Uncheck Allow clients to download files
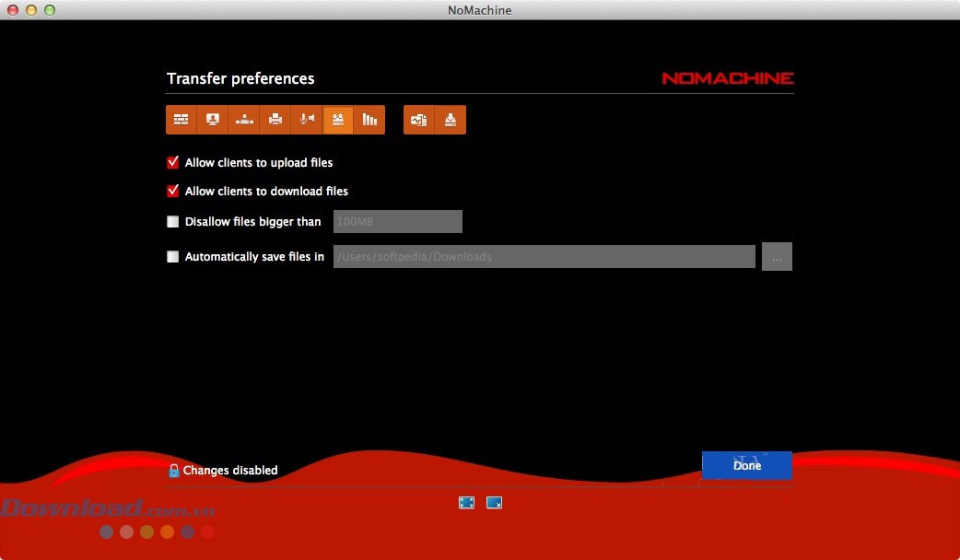The height and width of the screenshot is (560, 960). pos(173,192)
